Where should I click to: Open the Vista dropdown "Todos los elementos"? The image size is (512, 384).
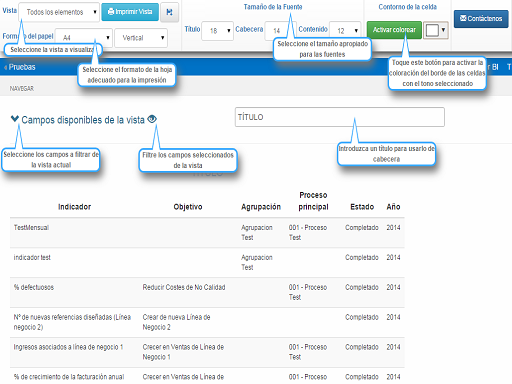(59, 12)
